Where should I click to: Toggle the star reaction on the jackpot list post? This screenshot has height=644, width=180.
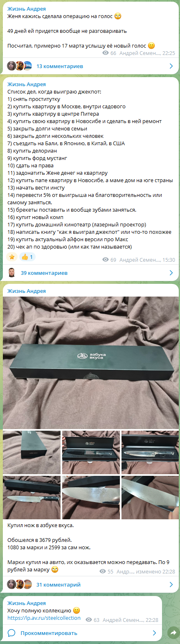click(12, 257)
